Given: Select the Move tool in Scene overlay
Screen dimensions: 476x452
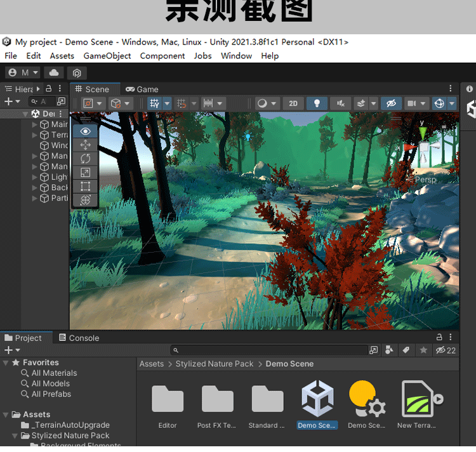Looking at the screenshot, I should point(86,145).
